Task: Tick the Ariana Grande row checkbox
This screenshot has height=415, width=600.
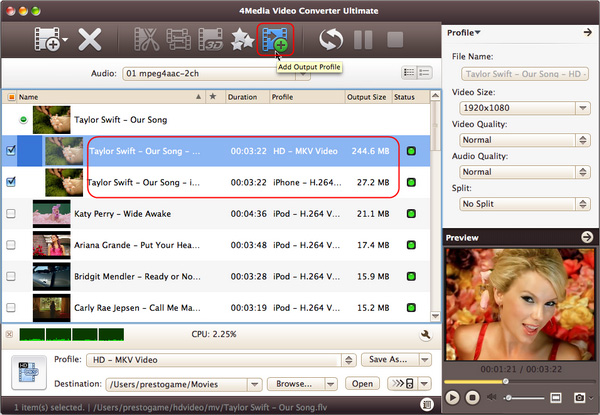Action: coord(11,244)
